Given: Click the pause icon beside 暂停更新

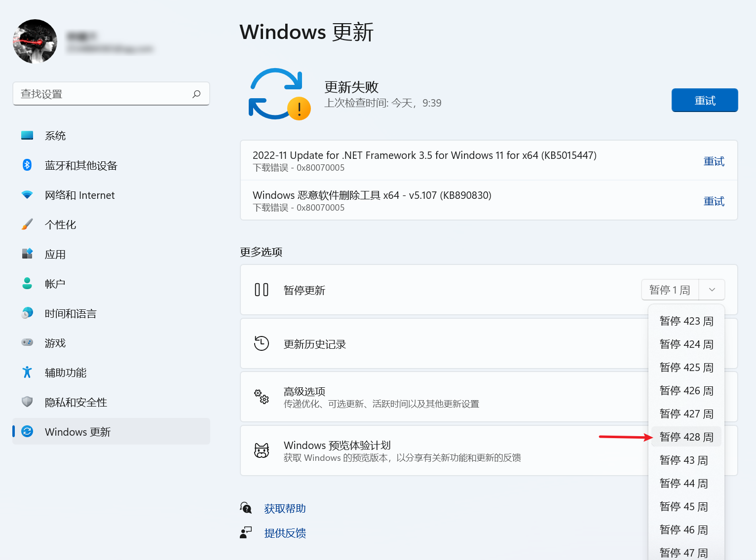Looking at the screenshot, I should (x=262, y=290).
